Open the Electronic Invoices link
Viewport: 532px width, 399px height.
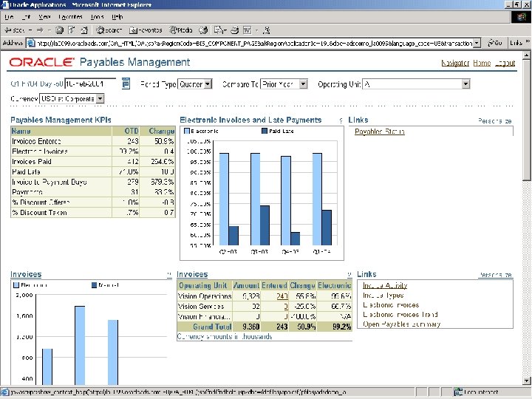(x=391, y=304)
